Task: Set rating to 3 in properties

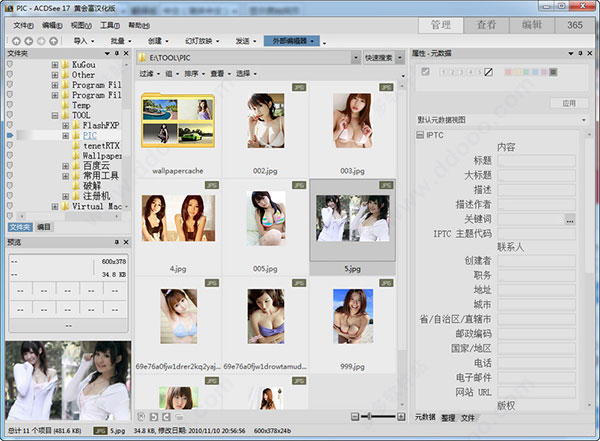Action: [461, 72]
